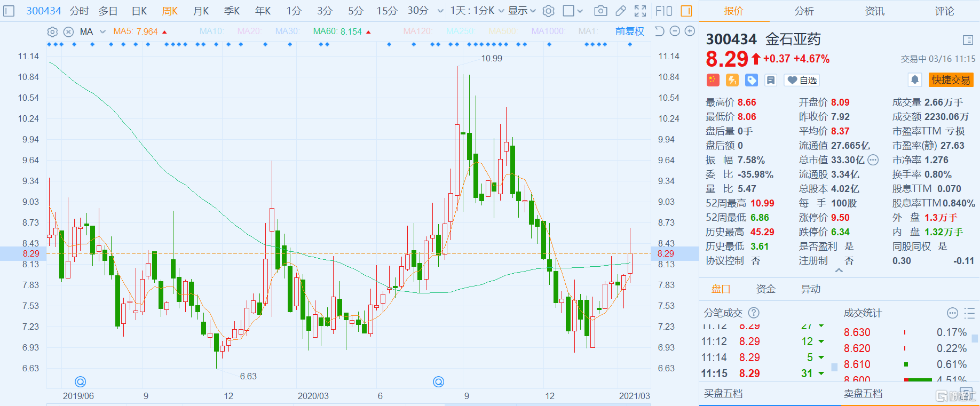Click ellipsis icon next to 总市值

[x=873, y=160]
